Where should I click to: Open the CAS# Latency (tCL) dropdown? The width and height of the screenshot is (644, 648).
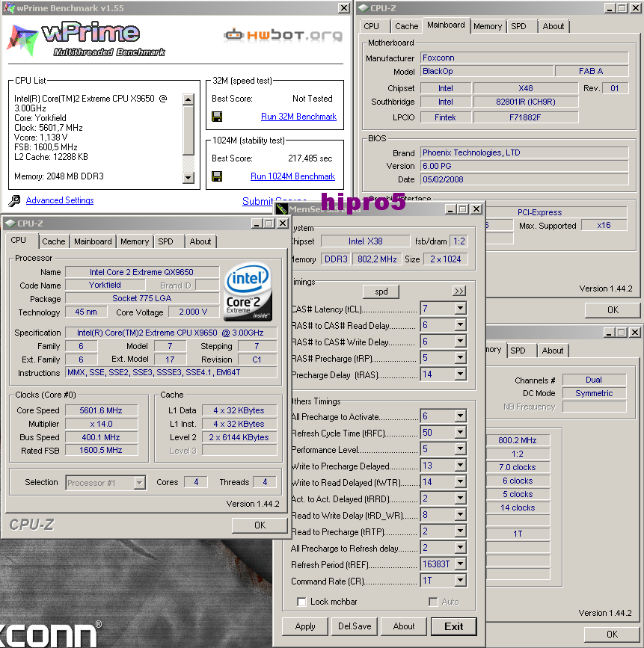pos(460,308)
